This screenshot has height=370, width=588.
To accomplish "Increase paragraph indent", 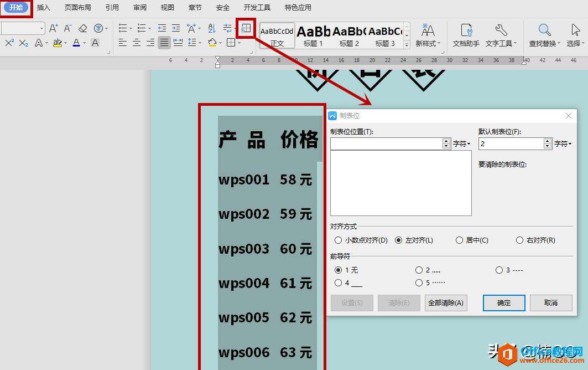I will coord(176,28).
